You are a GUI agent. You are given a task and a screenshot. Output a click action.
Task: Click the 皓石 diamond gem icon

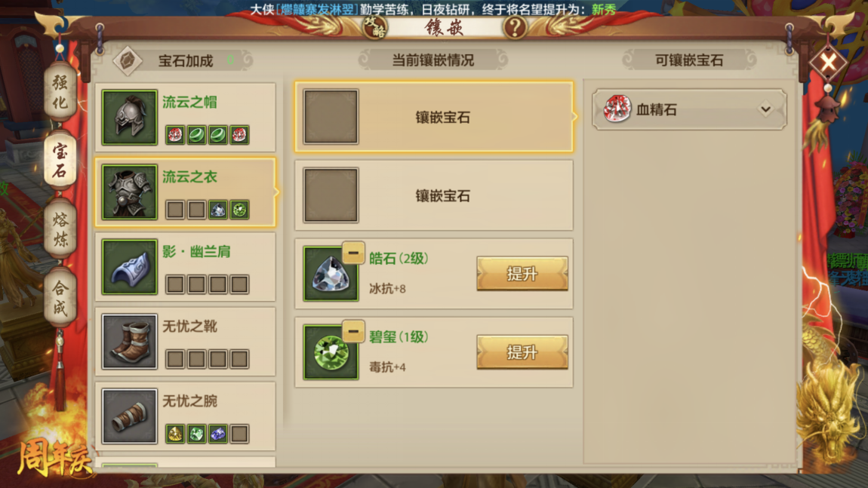click(331, 274)
